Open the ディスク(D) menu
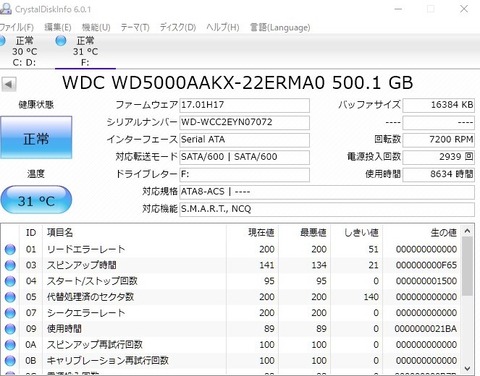 point(178,27)
